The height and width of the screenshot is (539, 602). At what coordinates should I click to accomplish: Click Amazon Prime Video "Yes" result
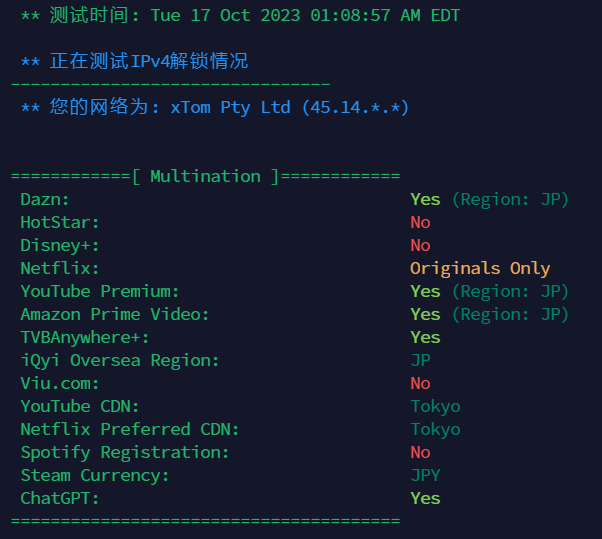[425, 314]
